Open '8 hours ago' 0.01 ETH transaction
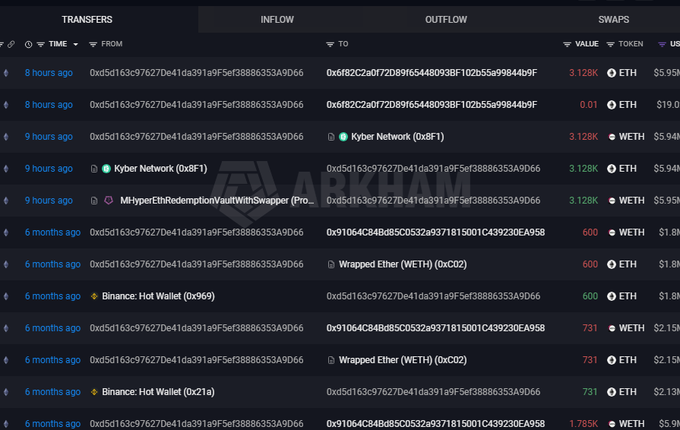This screenshot has height=430, width=680. pyautogui.click(x=49, y=104)
